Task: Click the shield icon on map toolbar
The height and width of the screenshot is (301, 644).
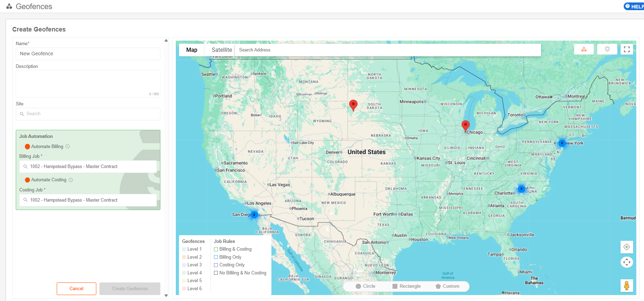Action: tap(607, 49)
